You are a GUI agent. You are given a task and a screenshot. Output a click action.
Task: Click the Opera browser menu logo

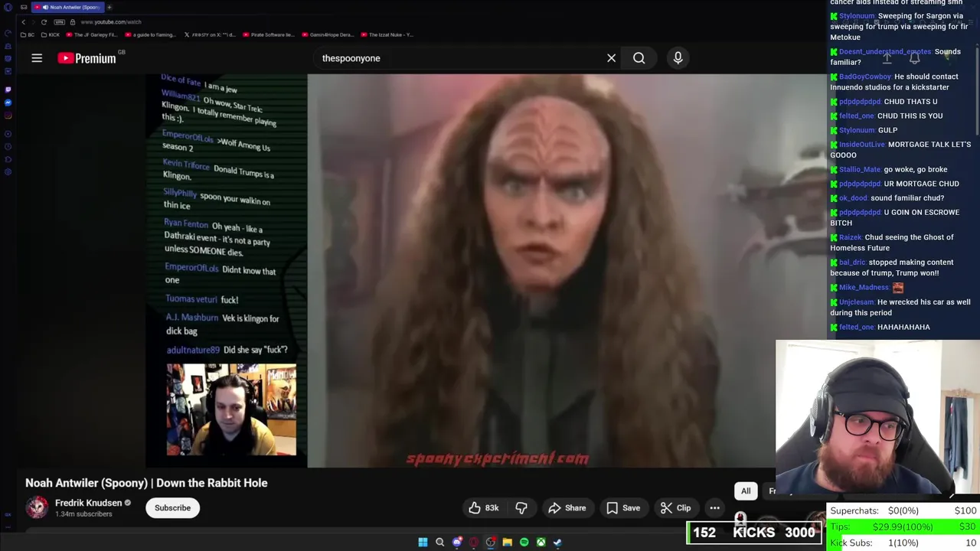click(8, 7)
